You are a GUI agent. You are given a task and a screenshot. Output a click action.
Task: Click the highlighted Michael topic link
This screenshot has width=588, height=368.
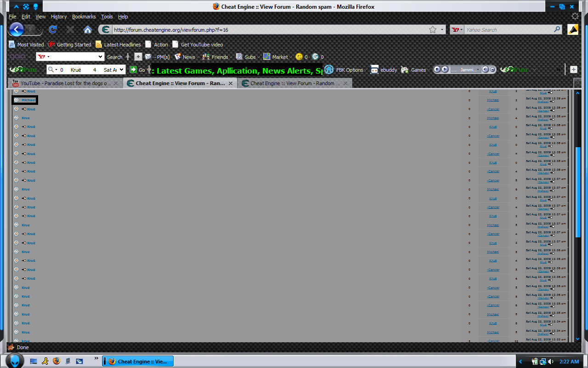(x=28, y=100)
